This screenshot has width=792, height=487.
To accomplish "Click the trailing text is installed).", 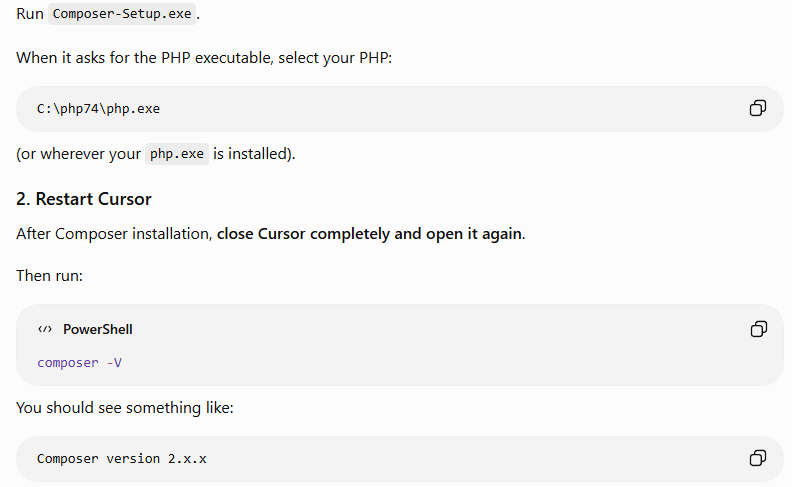I will [254, 154].
